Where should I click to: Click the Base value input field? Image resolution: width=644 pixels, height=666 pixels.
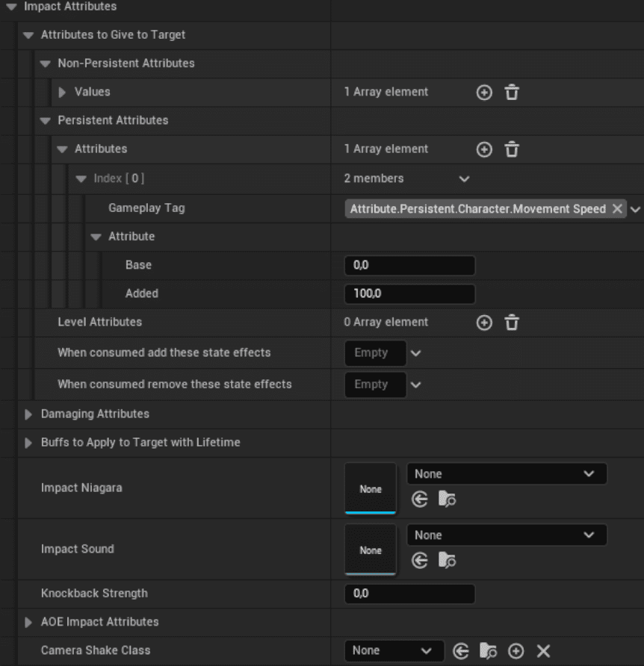[x=409, y=265]
